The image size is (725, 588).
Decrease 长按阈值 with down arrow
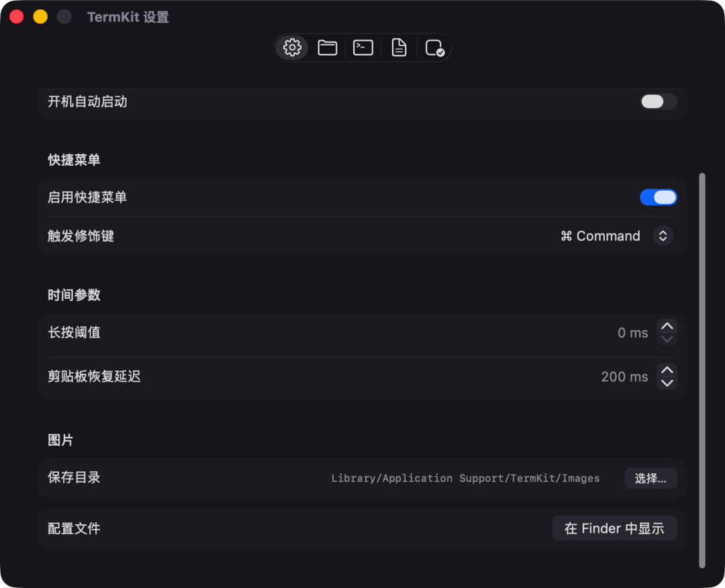[x=667, y=339]
